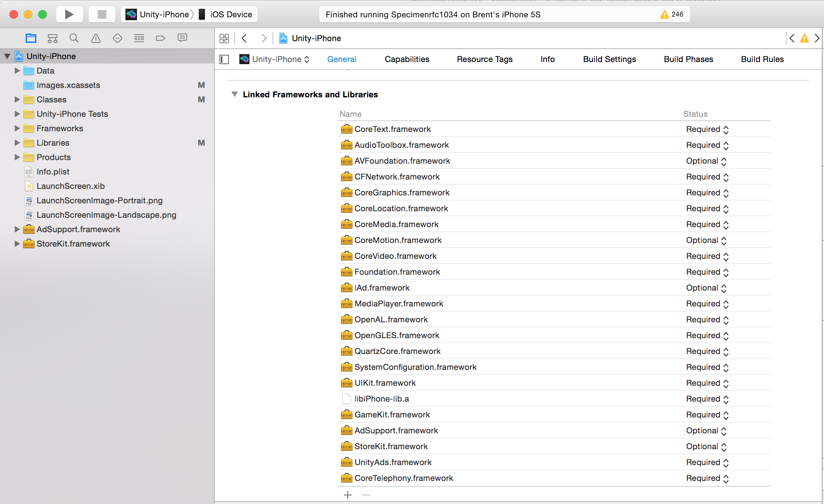Expand StoreKit.framework in the navigator
This screenshot has height=504, width=824.
click(17, 244)
